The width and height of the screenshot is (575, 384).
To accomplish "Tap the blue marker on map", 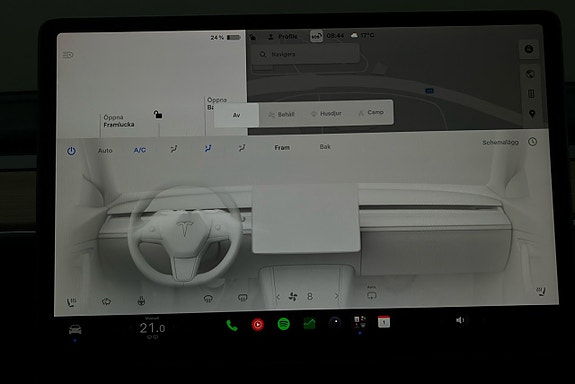I will [429, 91].
